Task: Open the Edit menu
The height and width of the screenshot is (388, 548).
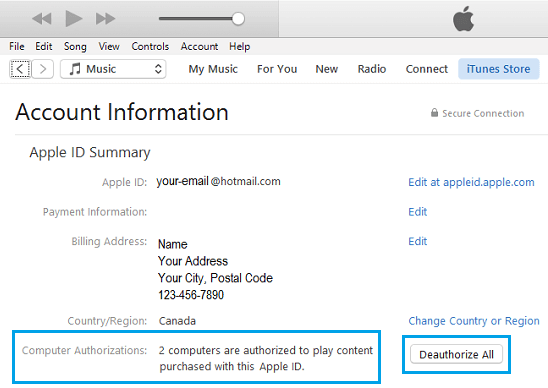Action: tap(44, 46)
